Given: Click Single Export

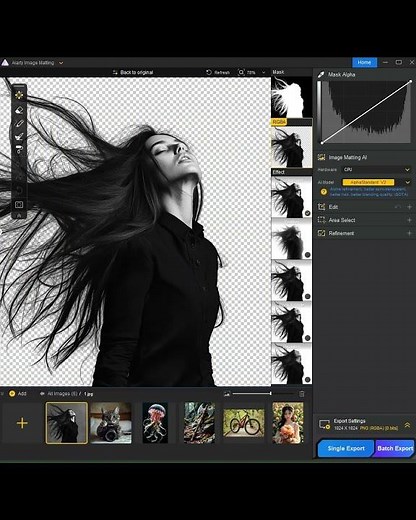Looking at the screenshot, I should tap(346, 449).
